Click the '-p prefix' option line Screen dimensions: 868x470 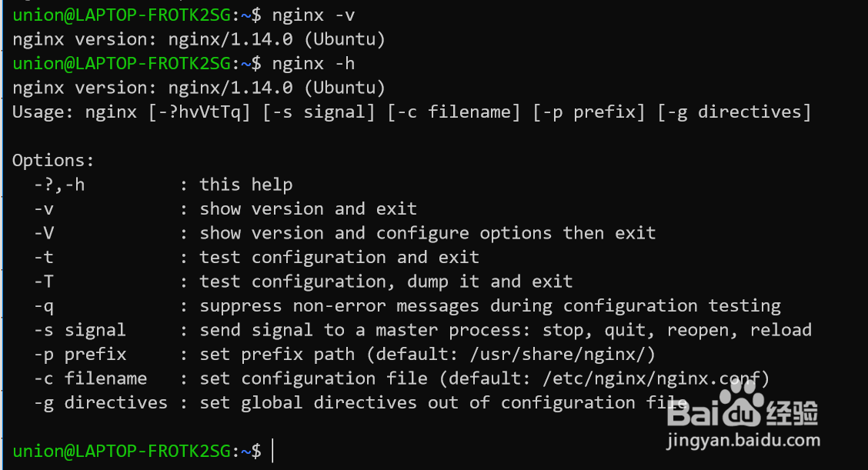[345, 355]
